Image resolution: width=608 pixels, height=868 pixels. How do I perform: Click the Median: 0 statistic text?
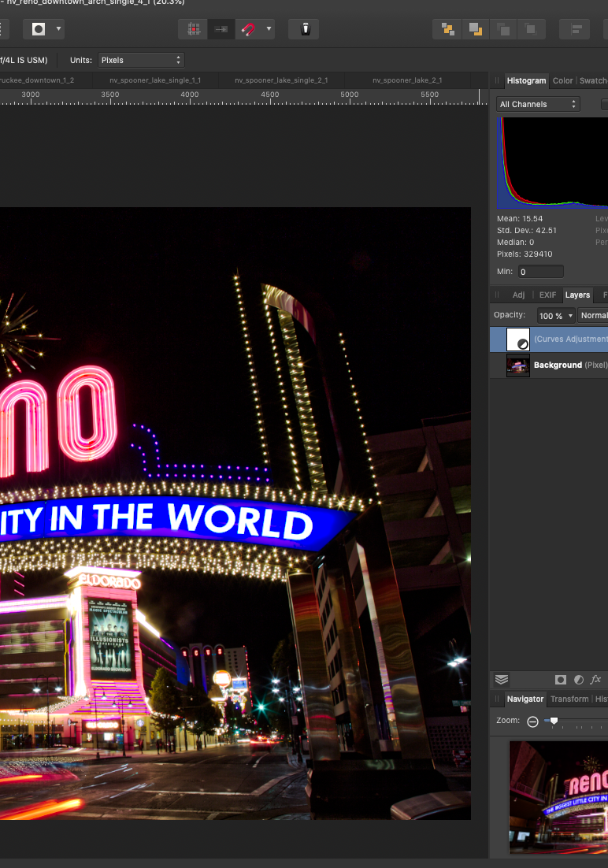click(516, 242)
